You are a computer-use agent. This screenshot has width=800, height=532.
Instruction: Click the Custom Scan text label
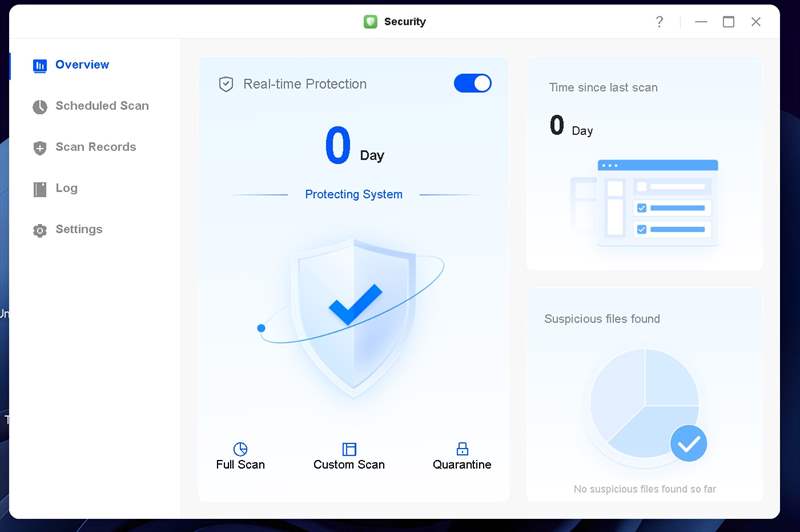349,465
